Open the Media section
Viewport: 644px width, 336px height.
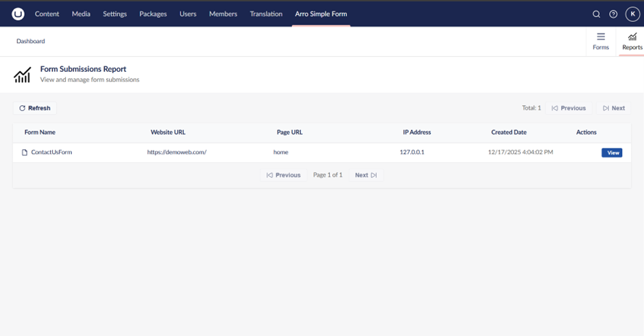pyautogui.click(x=81, y=14)
